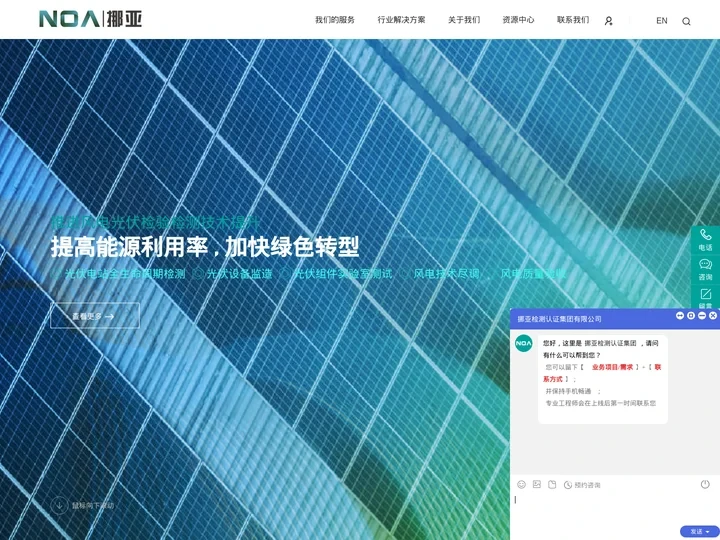The height and width of the screenshot is (540, 720).
Task: Open the 关于我们 menu
Action: 464,20
